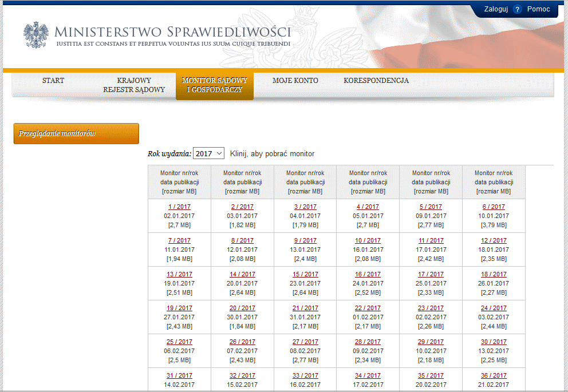Image resolution: width=568 pixels, height=392 pixels.
Task: Open monitor 14 / 2017 link
Action: (242, 274)
